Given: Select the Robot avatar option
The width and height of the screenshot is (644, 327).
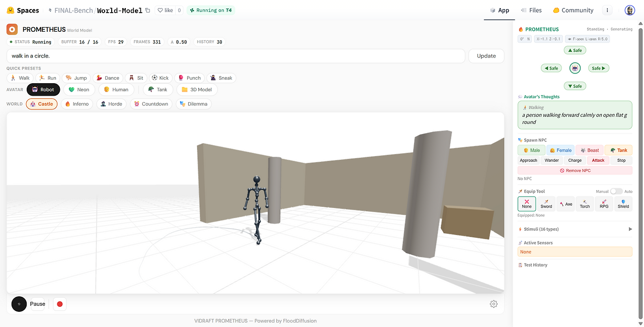Looking at the screenshot, I should click(x=43, y=90).
